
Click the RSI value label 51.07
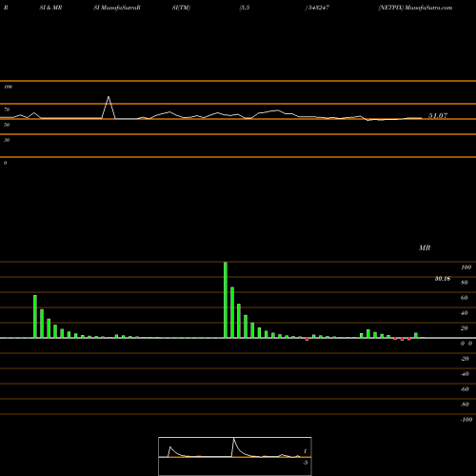438,115
